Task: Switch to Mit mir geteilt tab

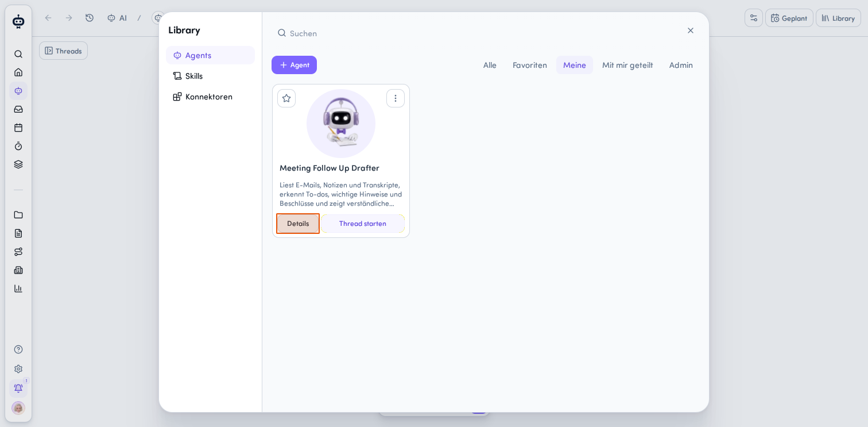Action: (627, 65)
